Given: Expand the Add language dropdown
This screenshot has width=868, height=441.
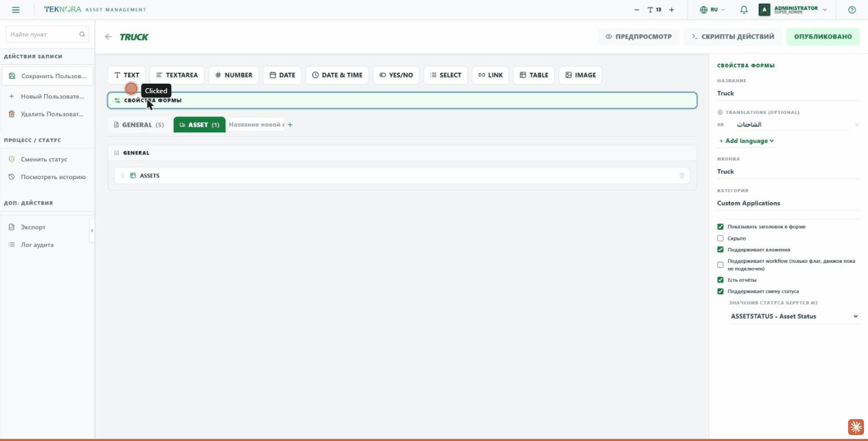Looking at the screenshot, I should pos(746,141).
